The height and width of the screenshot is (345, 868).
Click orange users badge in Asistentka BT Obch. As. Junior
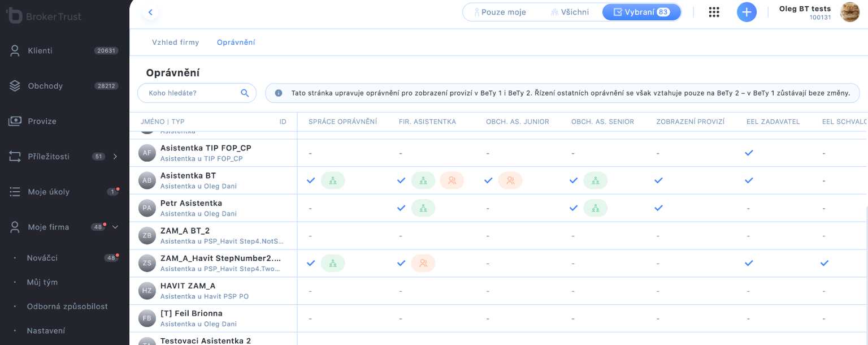[x=510, y=180]
